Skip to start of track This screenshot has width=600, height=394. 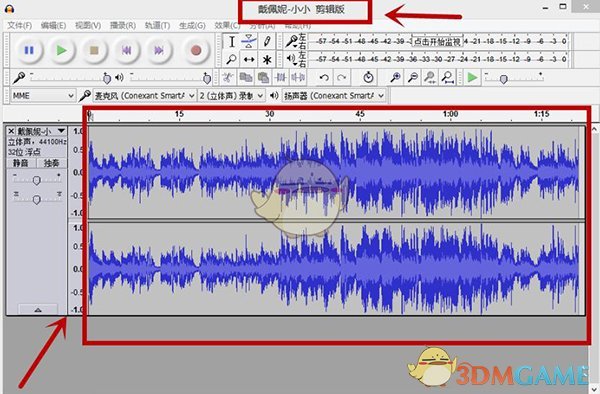[127, 50]
